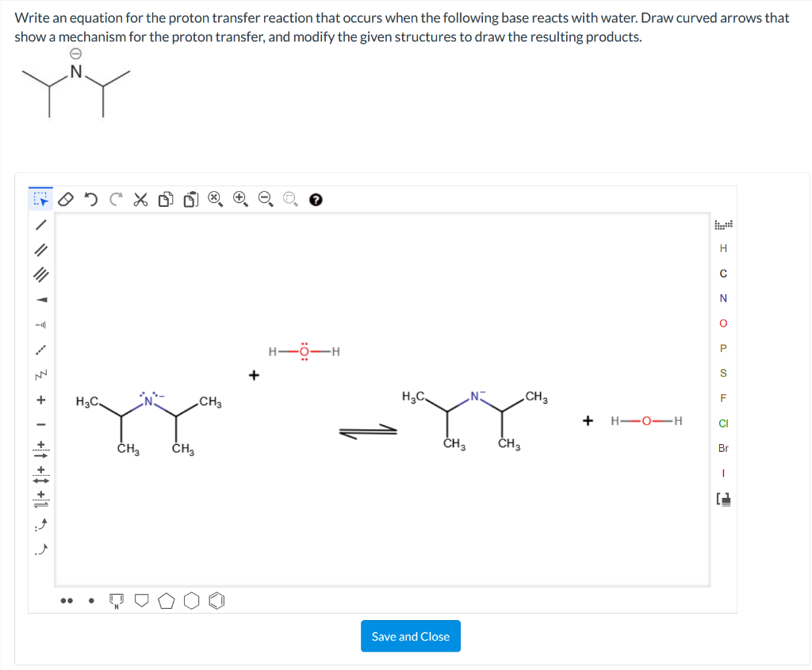Select the double bond drawing tool
Image resolution: width=812 pixels, height=670 pixels.
point(40,250)
